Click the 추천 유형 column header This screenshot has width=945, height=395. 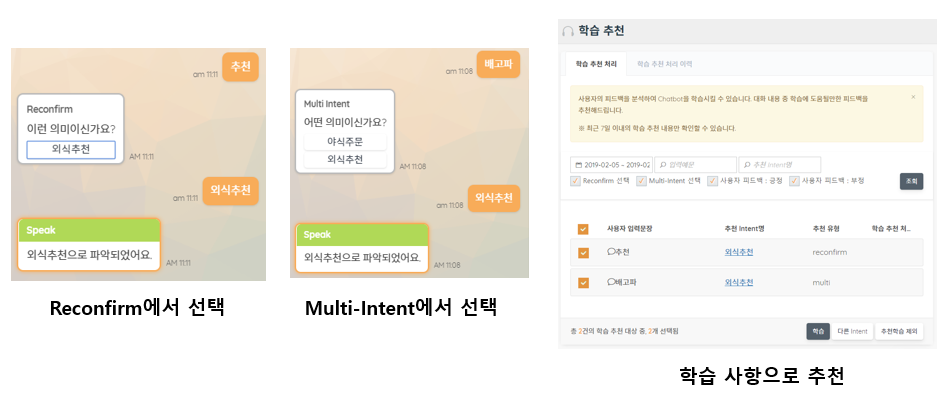826,229
